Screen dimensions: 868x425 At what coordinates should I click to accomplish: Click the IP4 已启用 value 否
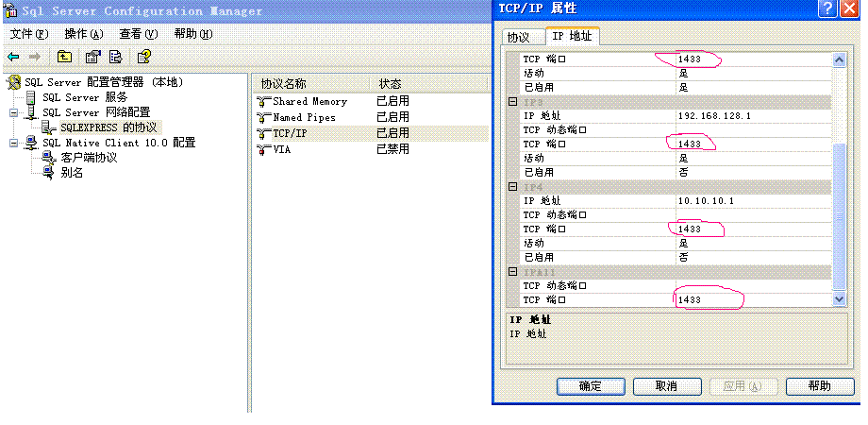tap(683, 257)
